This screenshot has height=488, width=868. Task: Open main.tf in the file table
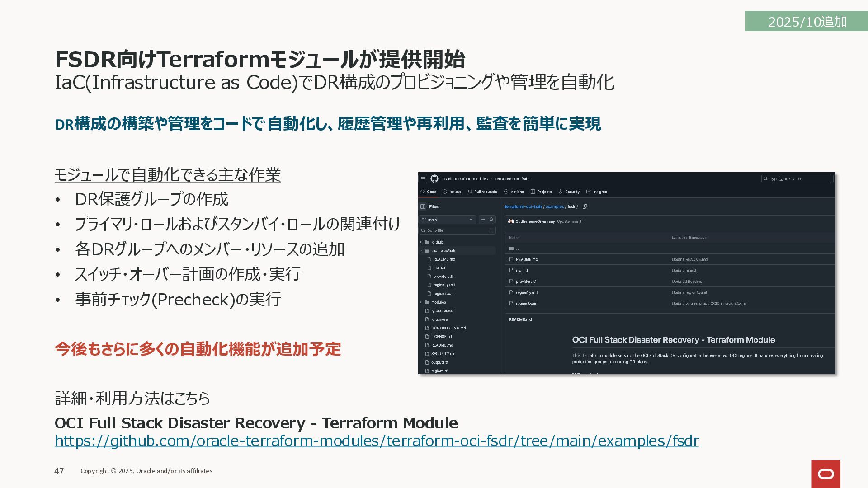click(522, 271)
